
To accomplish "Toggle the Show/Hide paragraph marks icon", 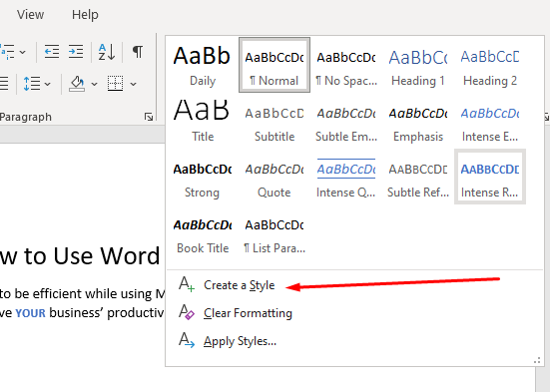I will pyautogui.click(x=138, y=52).
